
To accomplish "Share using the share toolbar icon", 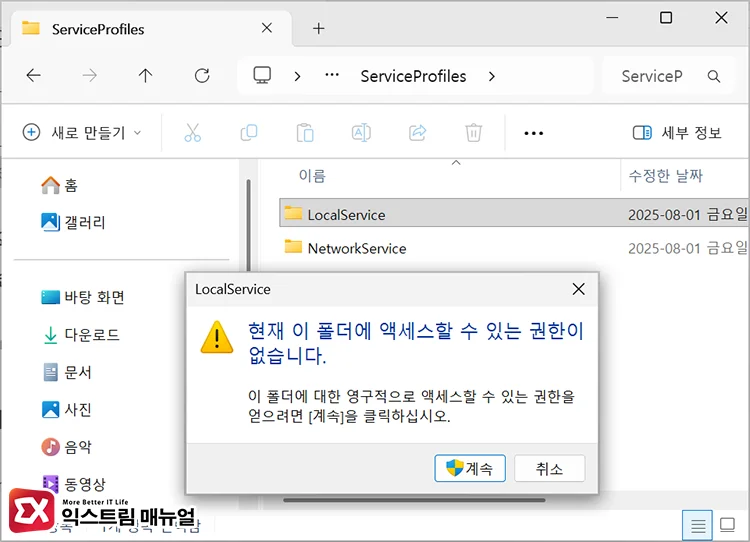I will [418, 133].
